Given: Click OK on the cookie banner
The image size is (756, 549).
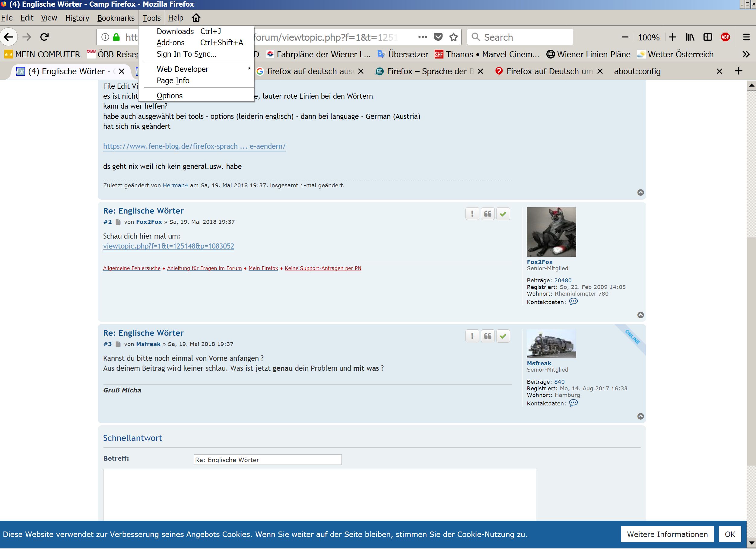Looking at the screenshot, I should pyautogui.click(x=729, y=534).
